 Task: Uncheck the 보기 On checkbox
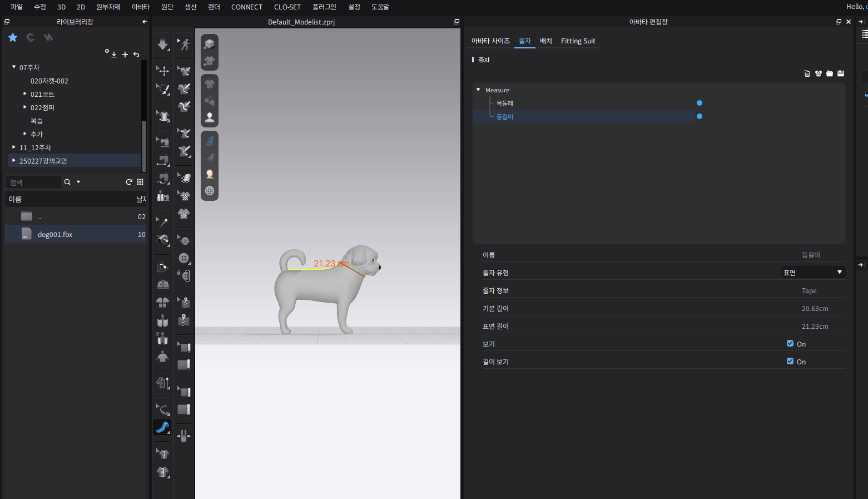(x=790, y=344)
